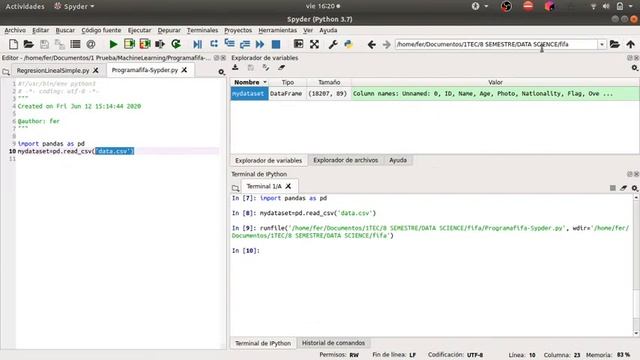640x360 pixels.
Task: Maximize the current pane icon
Action: tap(298, 44)
